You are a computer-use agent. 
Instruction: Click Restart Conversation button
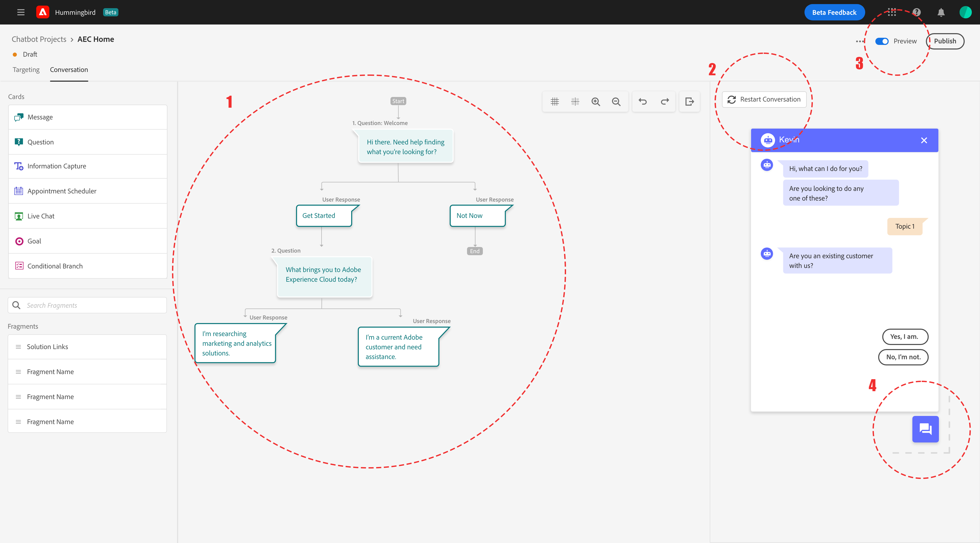(764, 99)
